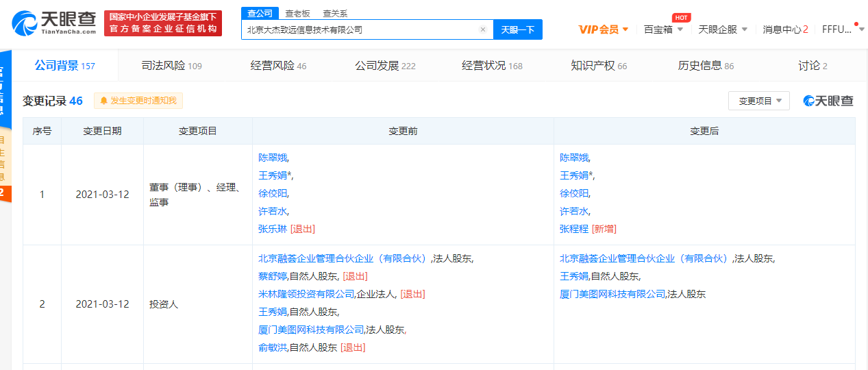Click the 董事（理事）、经理、监事 cell
The image size is (868, 370).
[198, 195]
